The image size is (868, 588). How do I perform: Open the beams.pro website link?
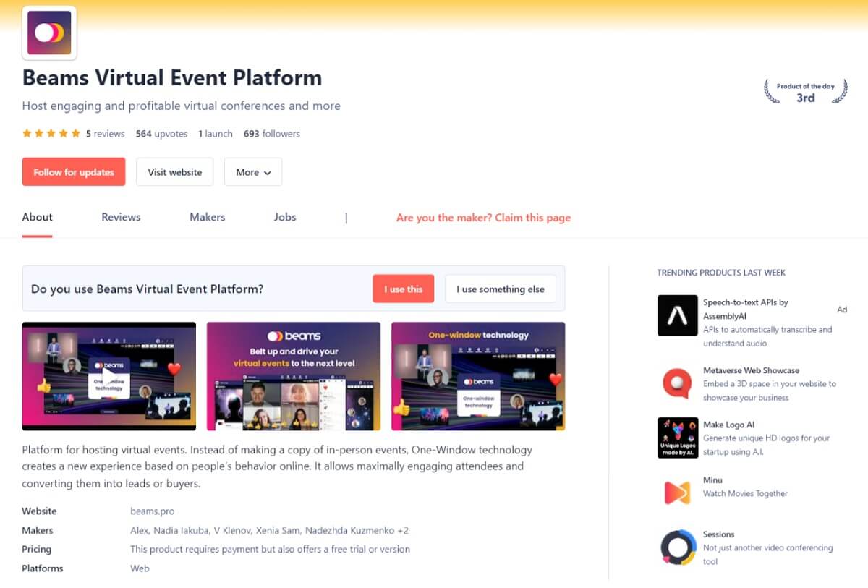(x=153, y=511)
